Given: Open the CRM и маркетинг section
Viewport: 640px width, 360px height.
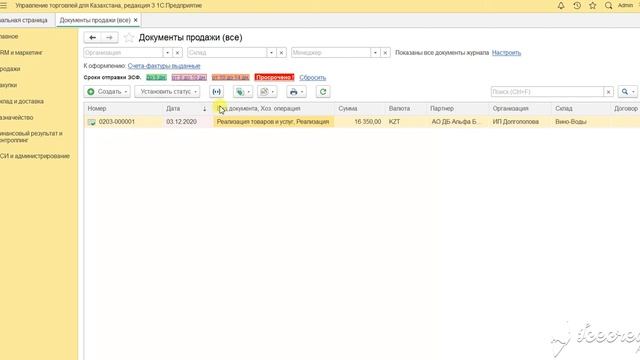Looking at the screenshot, I should 21,53.
